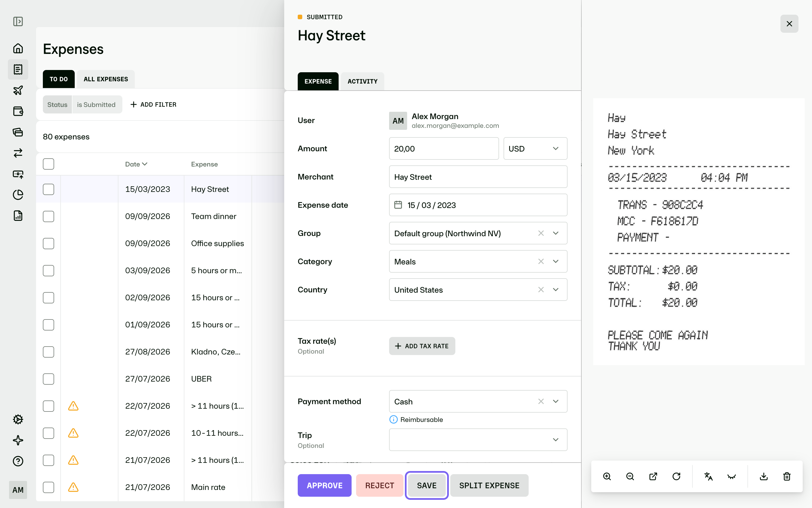Screen dimensions: 812x508
Task: Check the Hay Street expense row
Action: pos(48,189)
